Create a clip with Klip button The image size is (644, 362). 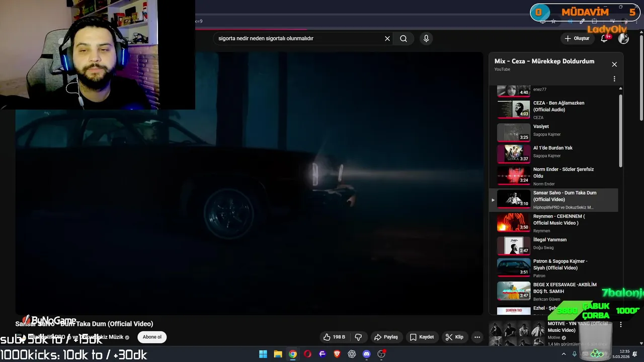454,337
